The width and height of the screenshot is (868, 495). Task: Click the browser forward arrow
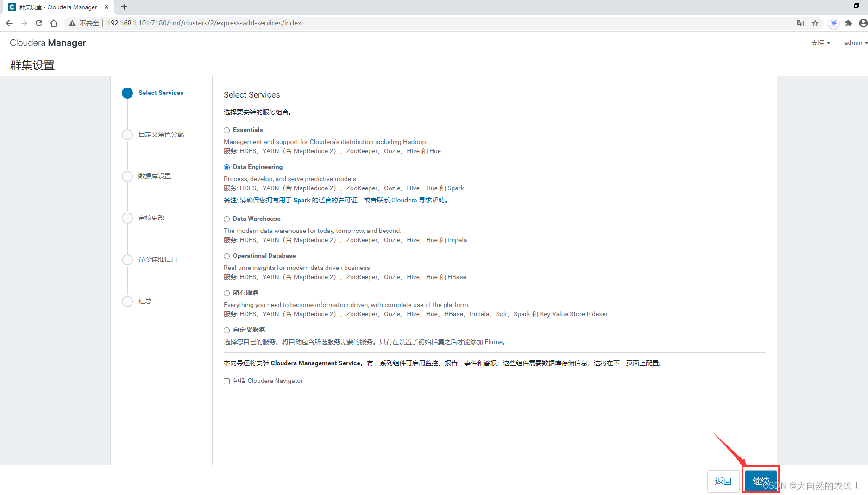coord(24,23)
